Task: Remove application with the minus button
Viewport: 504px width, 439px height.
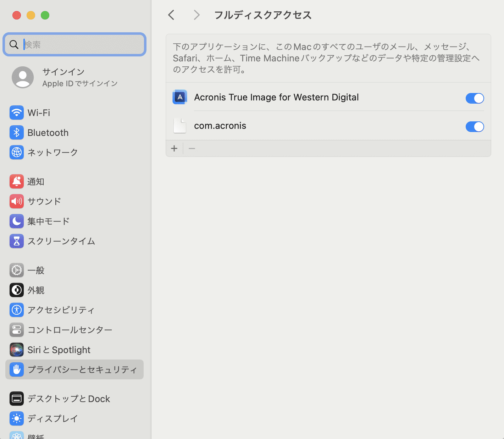Action: coord(192,148)
